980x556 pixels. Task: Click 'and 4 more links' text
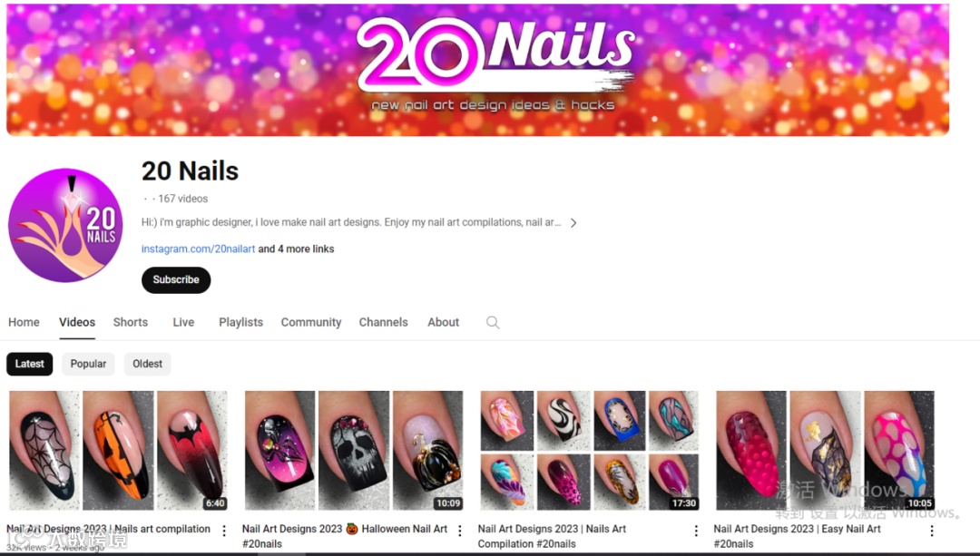(x=296, y=249)
